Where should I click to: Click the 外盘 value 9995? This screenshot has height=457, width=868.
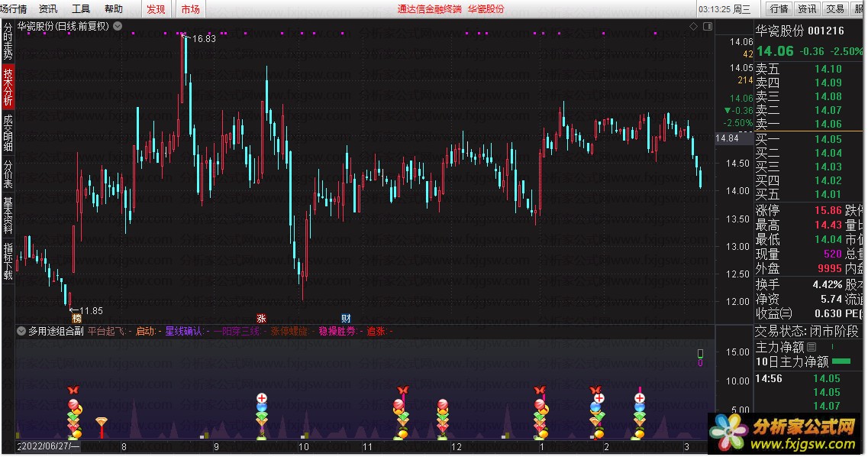[830, 268]
